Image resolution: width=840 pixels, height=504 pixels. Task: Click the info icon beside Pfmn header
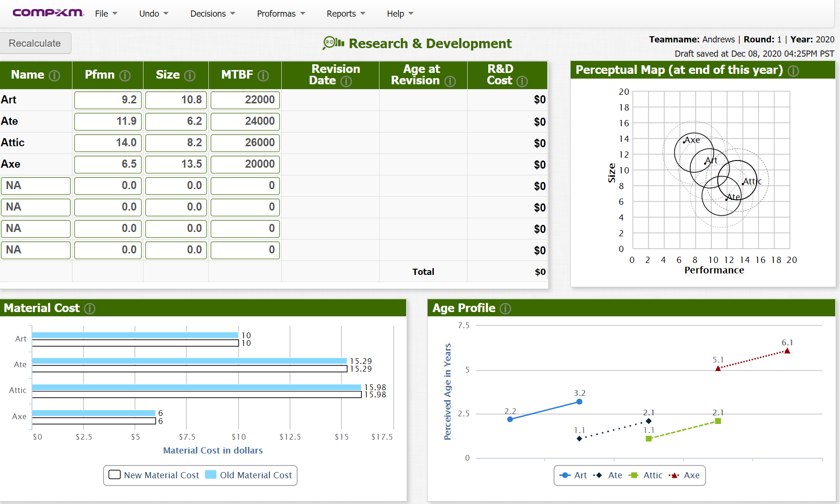coord(125,76)
